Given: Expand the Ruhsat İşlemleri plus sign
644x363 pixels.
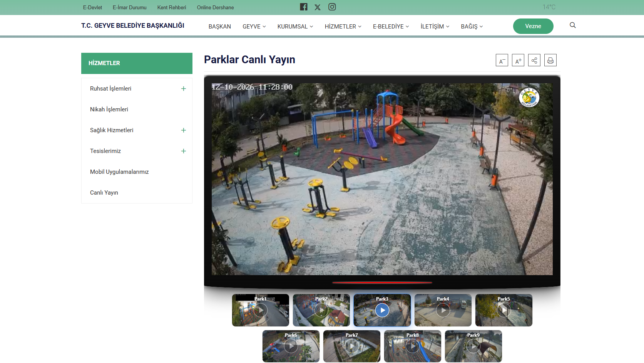Looking at the screenshot, I should pyautogui.click(x=184, y=89).
